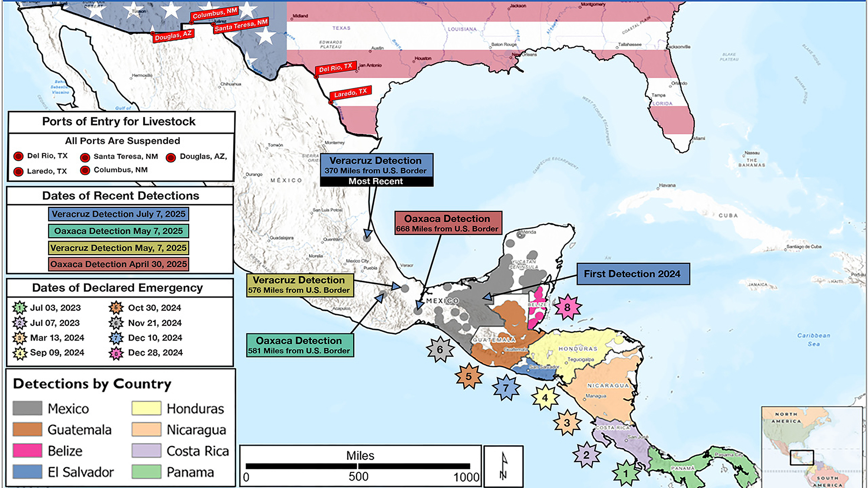This screenshot has height=488, width=868.
Task: Click the North America inset map thumbnail
Action: [811, 447]
